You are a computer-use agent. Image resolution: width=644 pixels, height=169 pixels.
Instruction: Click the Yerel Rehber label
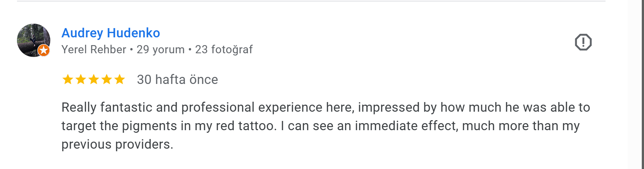pyautogui.click(x=94, y=50)
